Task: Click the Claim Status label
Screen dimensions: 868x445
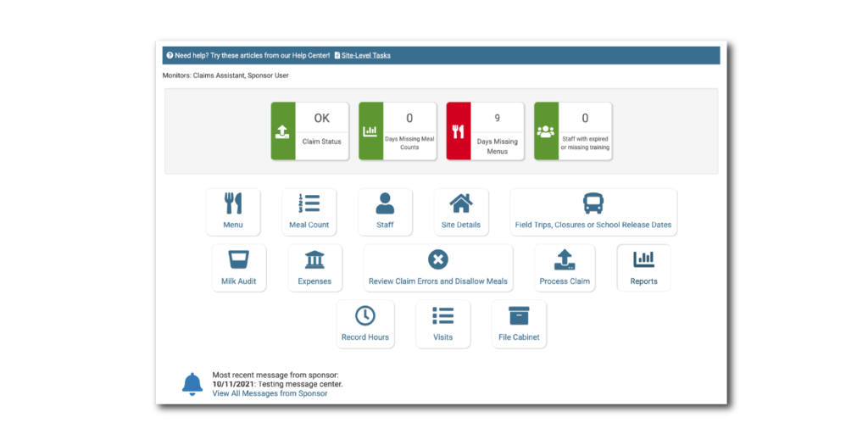Action: pos(321,142)
